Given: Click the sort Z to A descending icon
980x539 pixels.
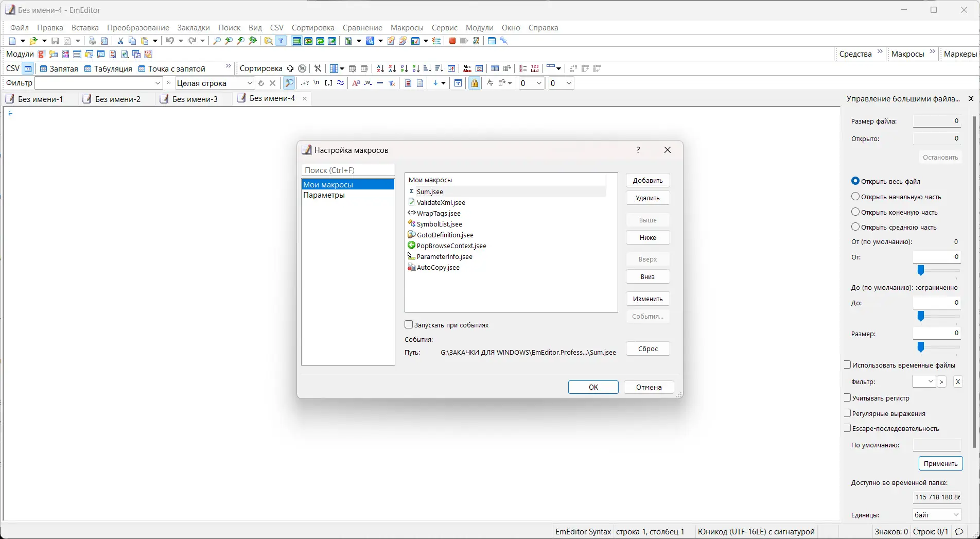Looking at the screenshot, I should [x=392, y=68].
